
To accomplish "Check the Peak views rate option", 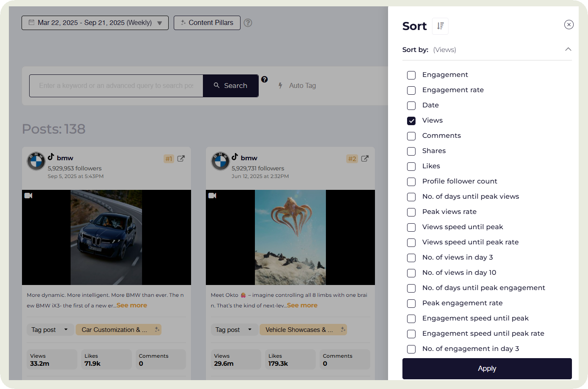I will (x=411, y=212).
